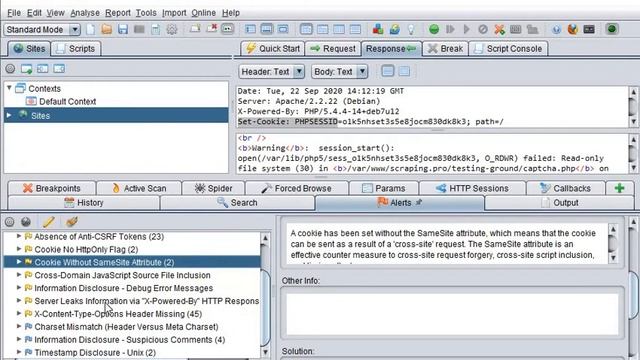Screen dimensions: 640x360
Task: Persist session using the floppy disk icon
Action: point(123,29)
